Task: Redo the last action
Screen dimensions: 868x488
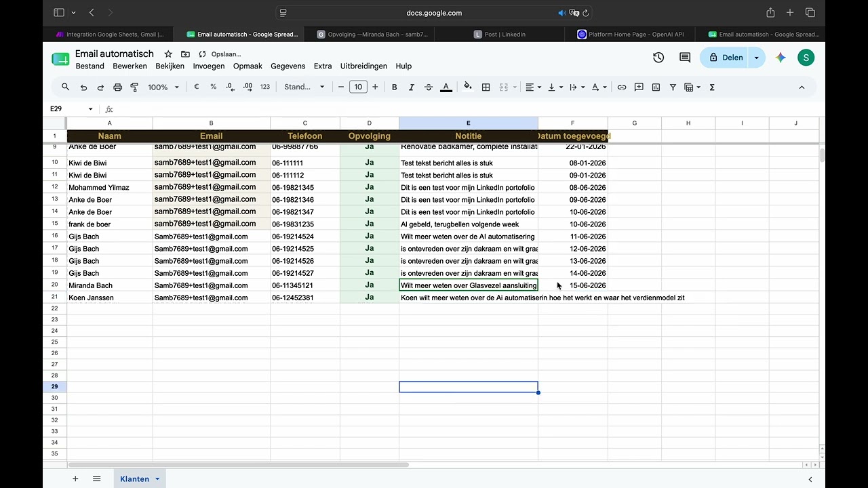Action: pyautogui.click(x=100, y=87)
